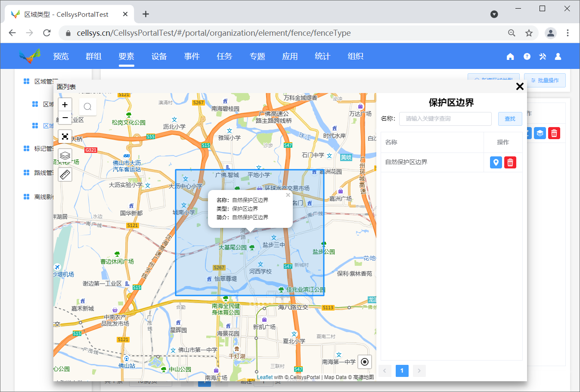580x392 pixels.
Task: Go to previous page in list
Action: tap(385, 370)
